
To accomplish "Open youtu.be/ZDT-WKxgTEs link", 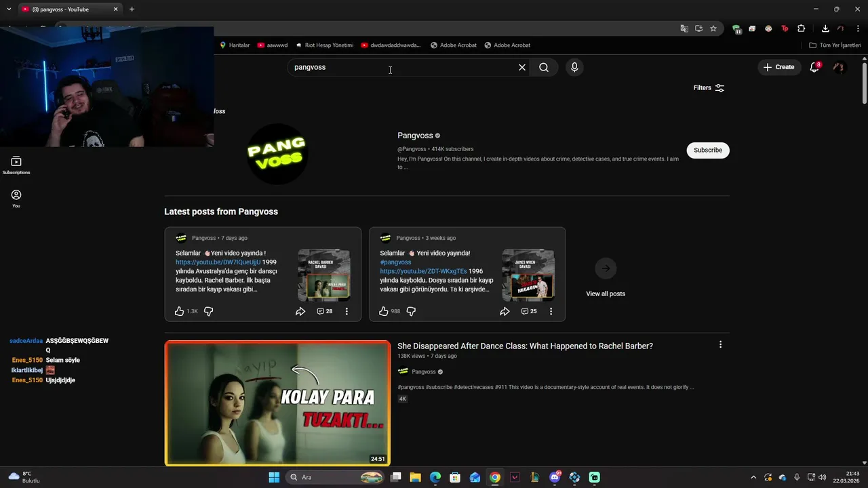I will (423, 271).
